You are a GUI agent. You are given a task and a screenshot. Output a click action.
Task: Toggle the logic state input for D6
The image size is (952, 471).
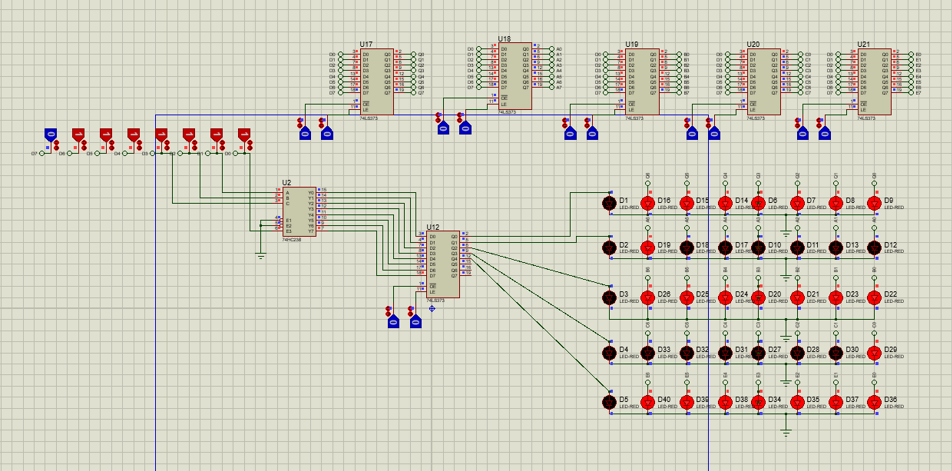[78, 134]
